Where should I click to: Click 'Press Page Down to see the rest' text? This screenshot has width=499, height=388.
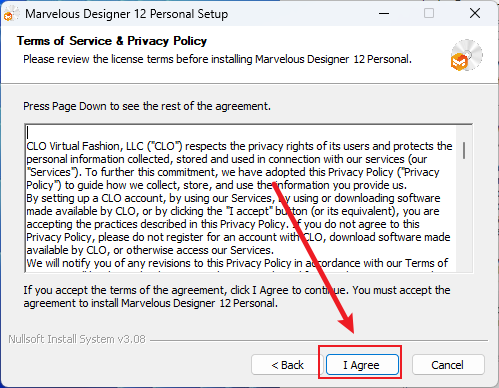click(x=147, y=106)
